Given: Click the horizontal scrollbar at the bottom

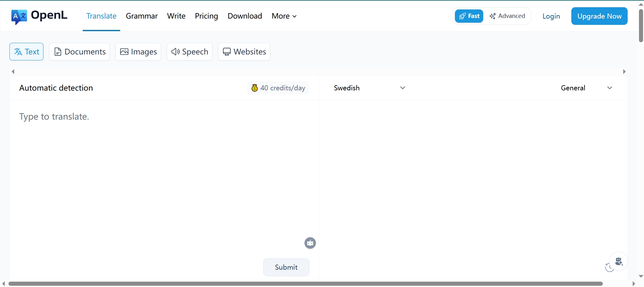Looking at the screenshot, I should coord(305,284).
